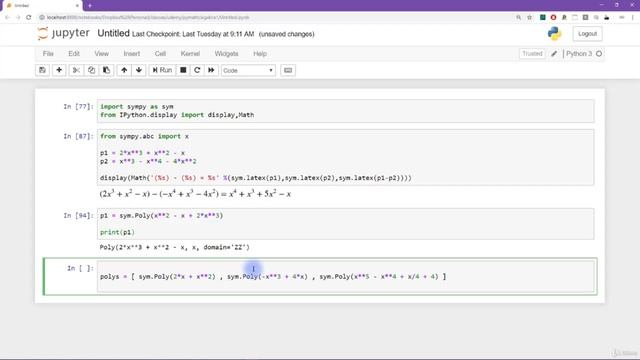The image size is (640, 360).
Task: Click the In [94] prompt label
Action: point(78,216)
